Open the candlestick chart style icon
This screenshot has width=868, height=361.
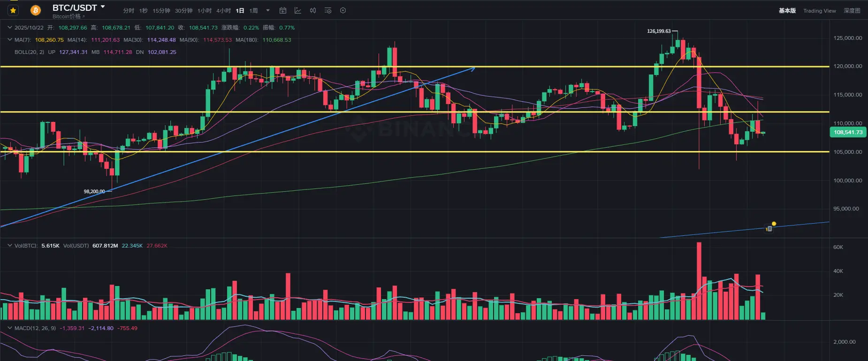313,10
